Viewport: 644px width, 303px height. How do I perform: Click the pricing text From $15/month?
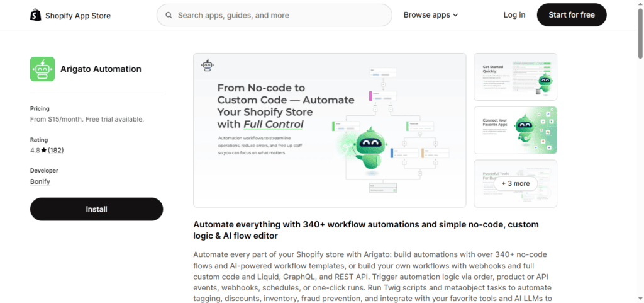pos(87,119)
